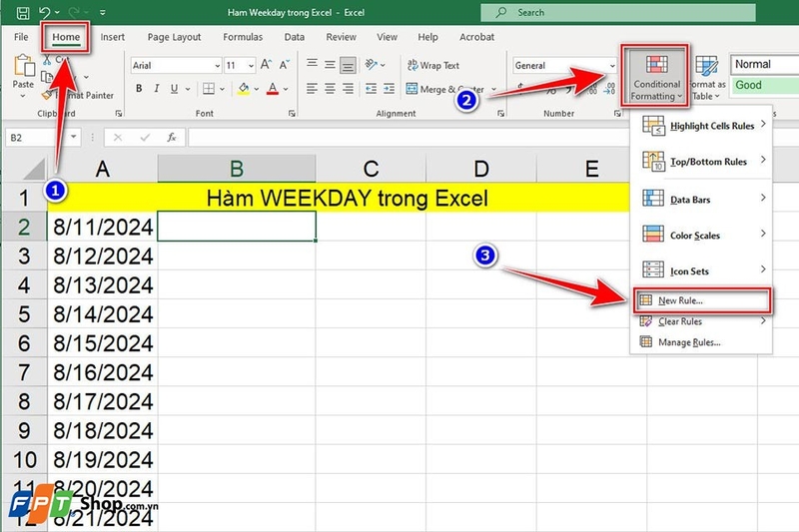Toggle Bottom Align icon
799x532 pixels.
tap(348, 65)
